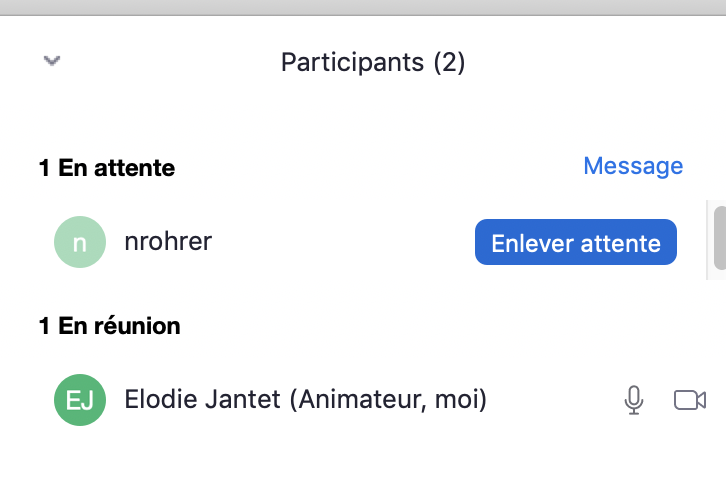
Task: Click empty space between nrohrer and Enlever attente
Action: pyautogui.click(x=340, y=242)
